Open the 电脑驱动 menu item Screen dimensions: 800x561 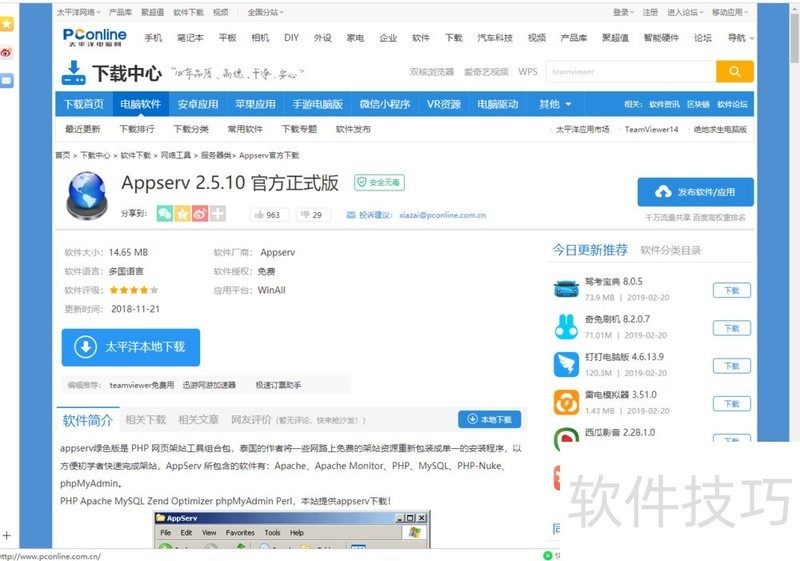(497, 104)
